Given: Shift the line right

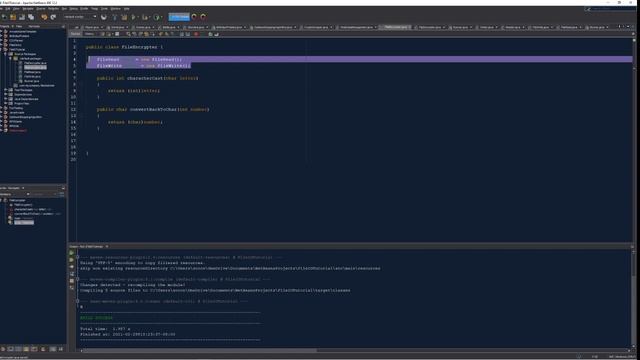Looking at the screenshot, I should tap(188, 34).
